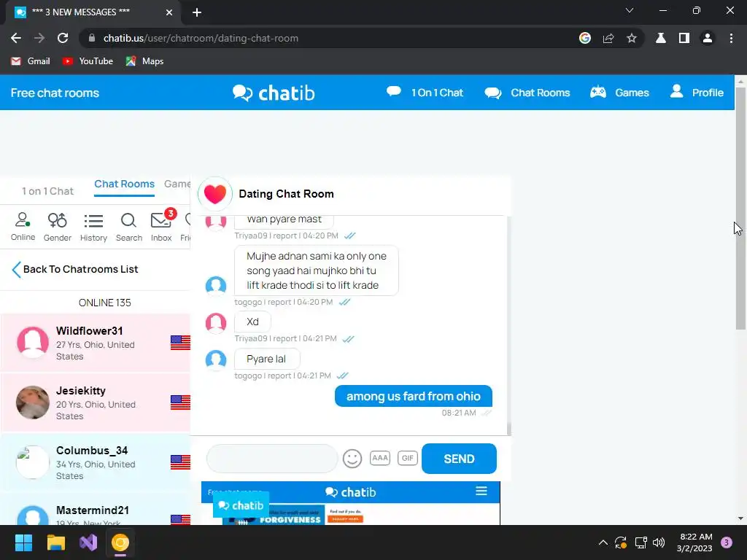
Task: Click the page vertical scrollbar
Action: point(740,208)
